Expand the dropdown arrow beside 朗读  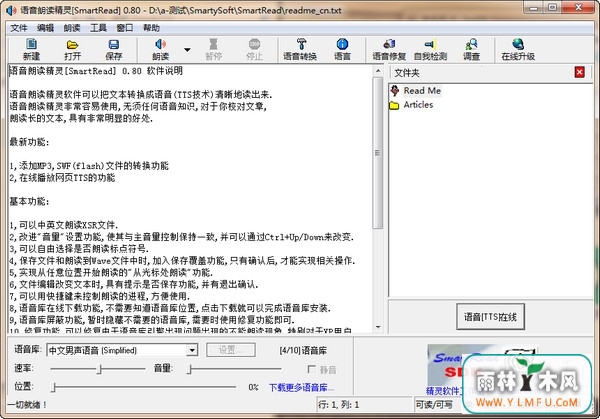click(187, 50)
